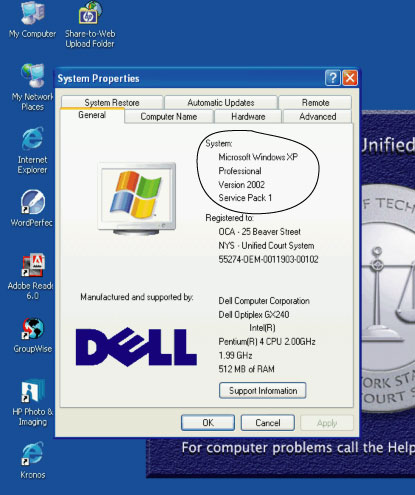Click the System Properties title bar

tap(190, 79)
